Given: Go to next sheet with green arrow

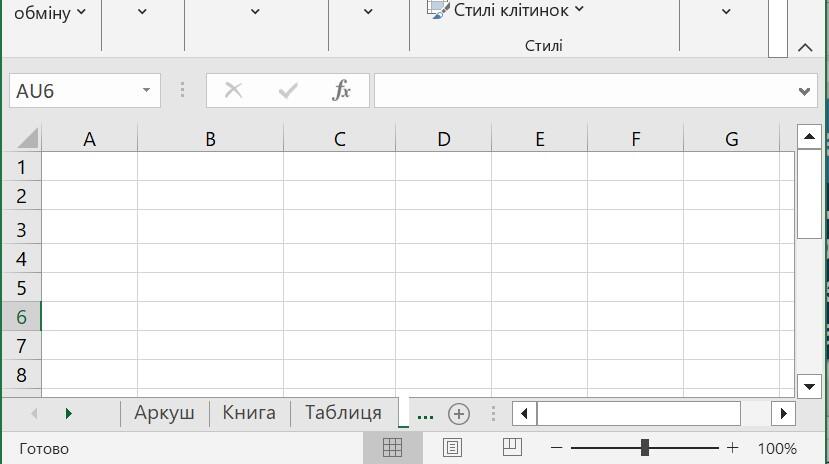Looking at the screenshot, I should tap(68, 413).
